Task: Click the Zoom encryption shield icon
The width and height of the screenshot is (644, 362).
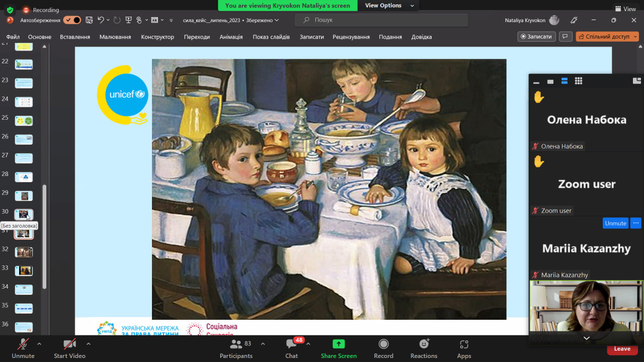Action: click(x=10, y=10)
